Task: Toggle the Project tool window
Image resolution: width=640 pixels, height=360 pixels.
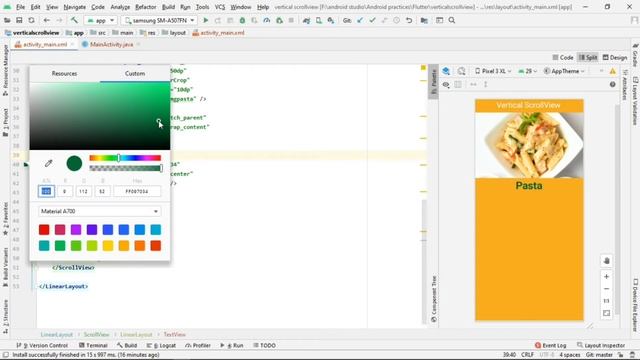Action: coord(5,122)
